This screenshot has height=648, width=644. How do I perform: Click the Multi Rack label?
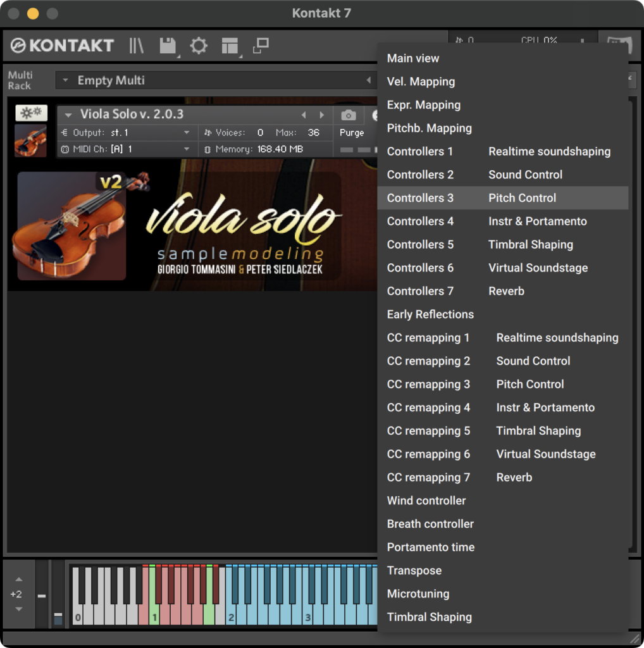point(20,80)
